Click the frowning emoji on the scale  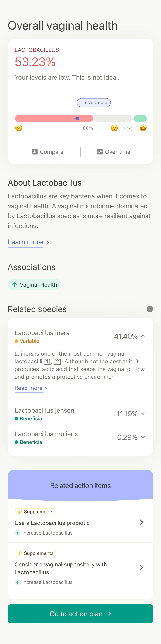click(18, 128)
